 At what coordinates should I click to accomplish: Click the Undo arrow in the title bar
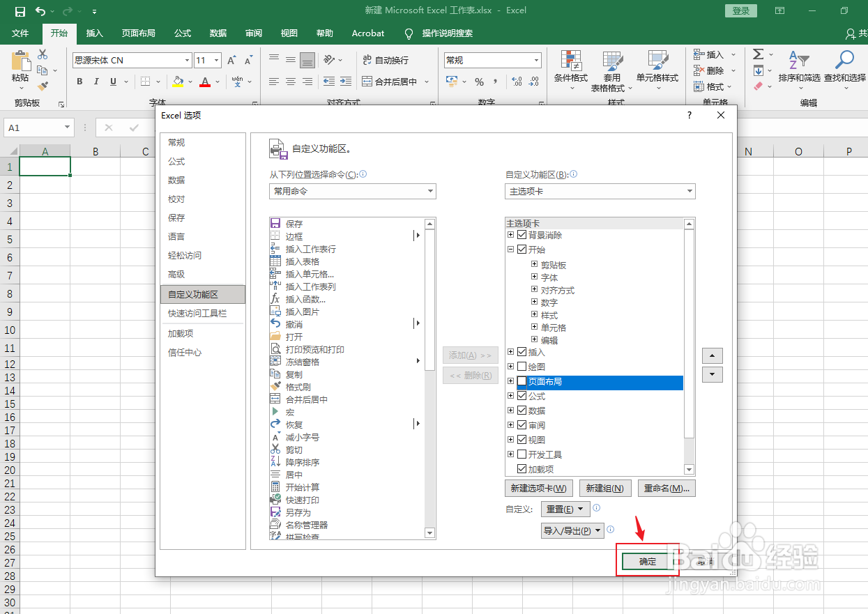click(x=40, y=11)
